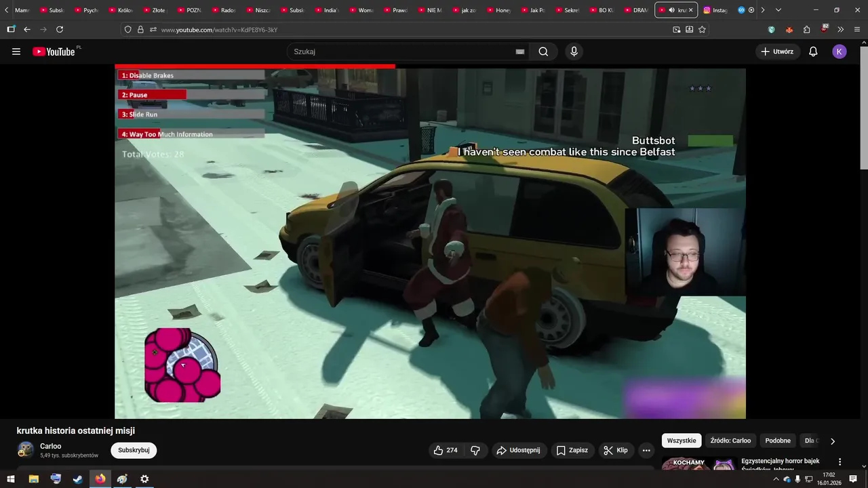This screenshot has width=868, height=488.
Task: Switch to the DRAM tab
Action: click(x=636, y=10)
